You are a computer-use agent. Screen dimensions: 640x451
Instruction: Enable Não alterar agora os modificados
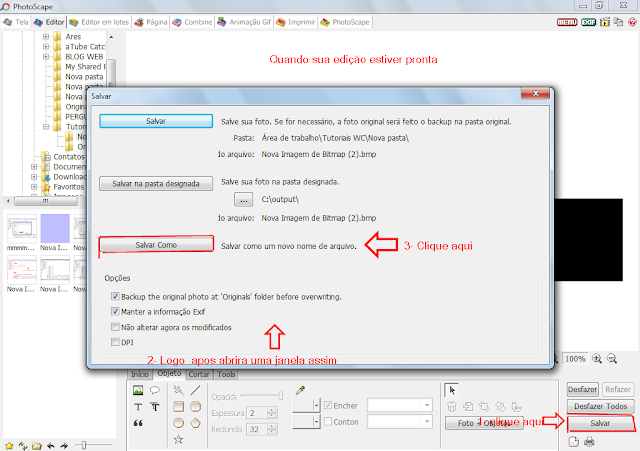click(115, 327)
